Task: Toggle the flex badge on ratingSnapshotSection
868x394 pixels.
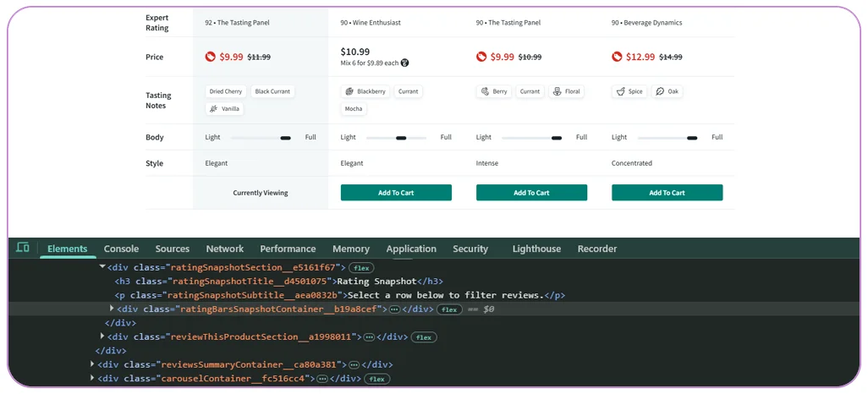Action: click(361, 268)
